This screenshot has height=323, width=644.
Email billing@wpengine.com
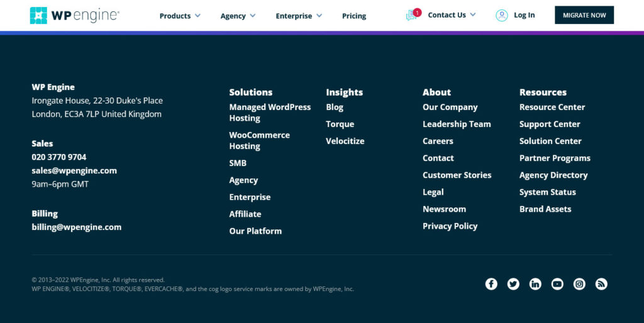click(76, 227)
